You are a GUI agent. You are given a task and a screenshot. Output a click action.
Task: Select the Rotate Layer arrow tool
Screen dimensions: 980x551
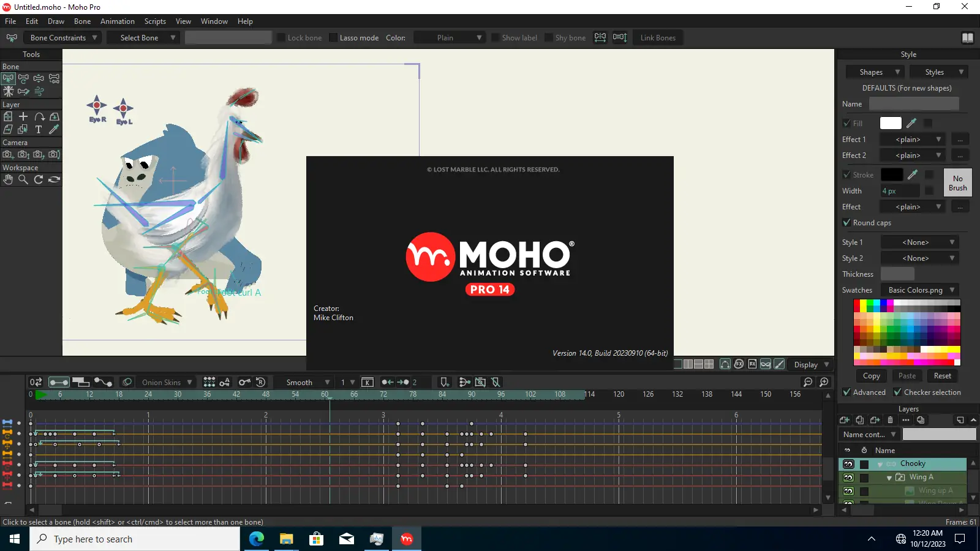tap(39, 116)
